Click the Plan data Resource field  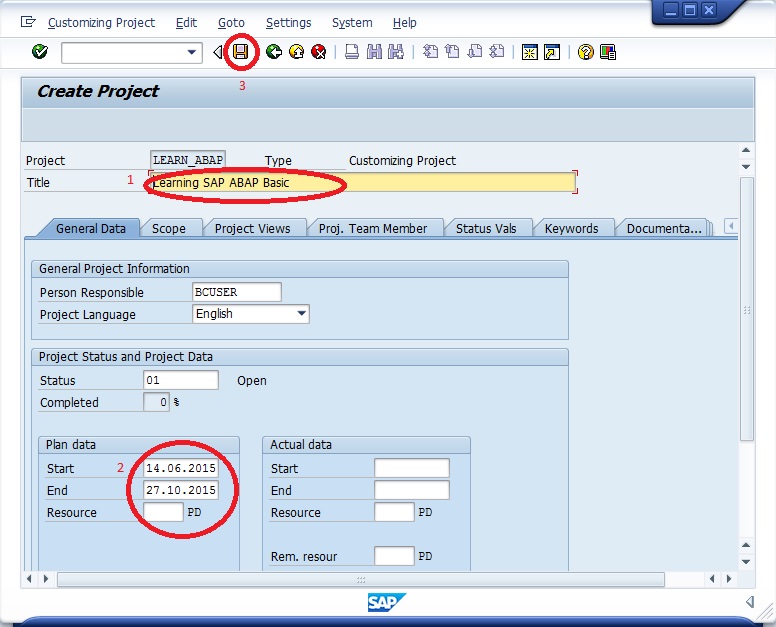163,512
